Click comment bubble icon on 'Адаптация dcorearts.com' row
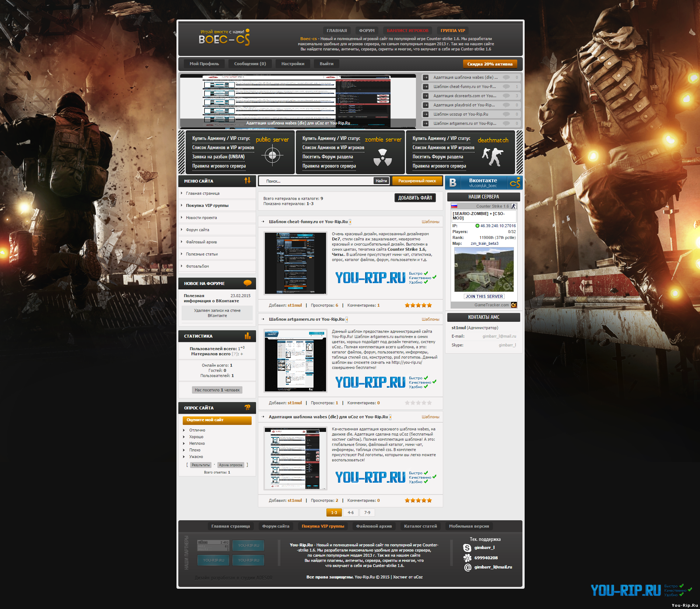The height and width of the screenshot is (609, 700). [507, 96]
